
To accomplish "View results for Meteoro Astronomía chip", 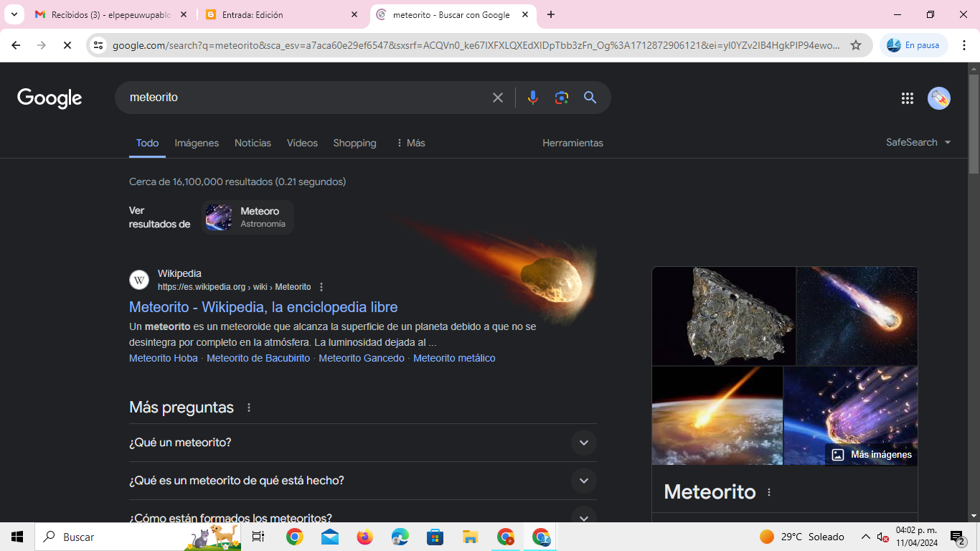I will pyautogui.click(x=248, y=217).
